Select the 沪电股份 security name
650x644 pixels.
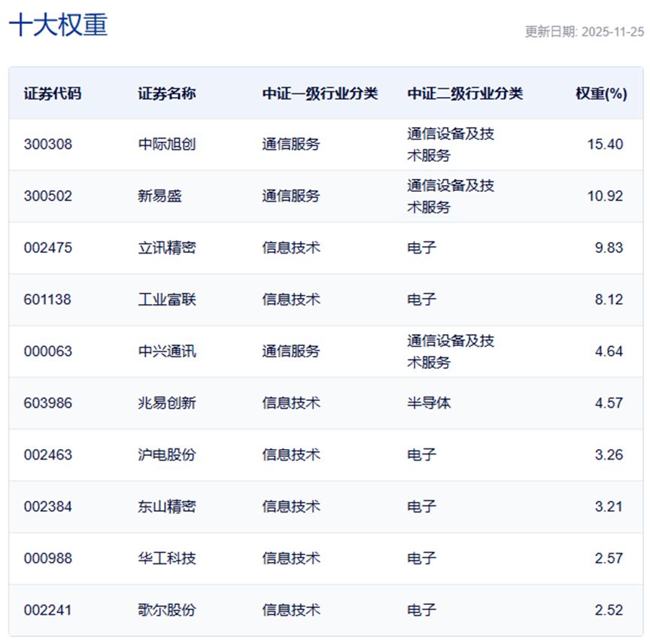(x=167, y=455)
